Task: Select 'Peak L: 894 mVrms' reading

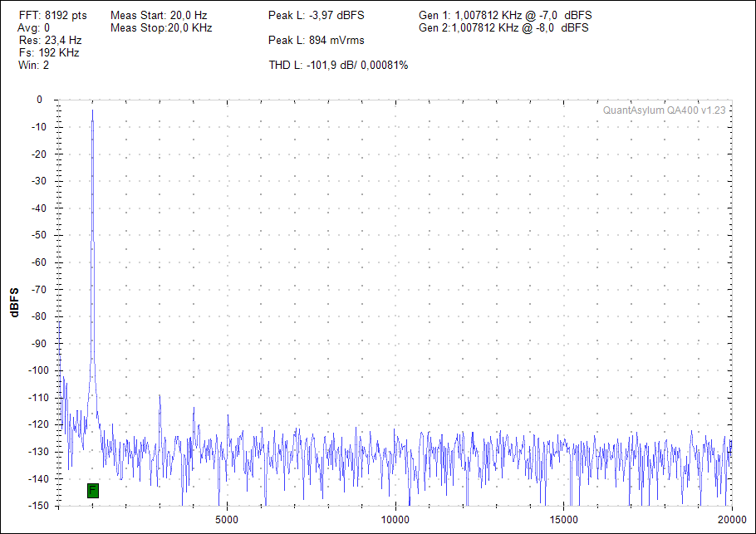Action: [x=317, y=41]
